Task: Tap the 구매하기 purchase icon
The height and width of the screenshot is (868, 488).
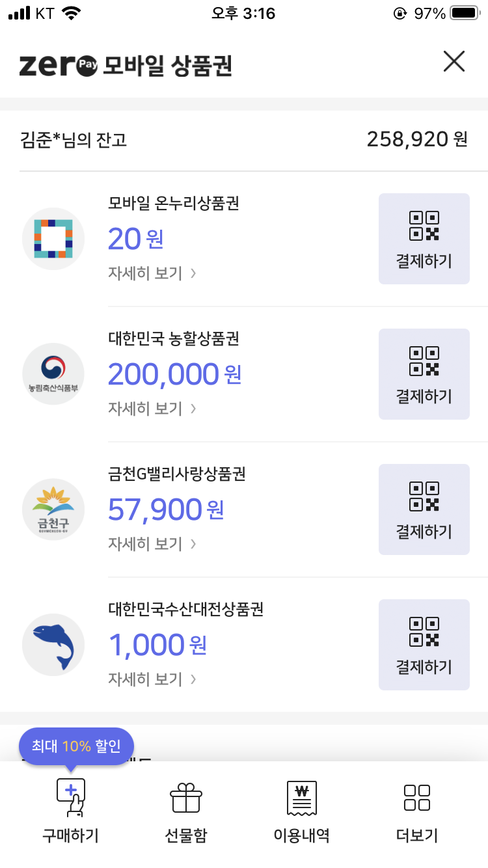Action: (x=70, y=798)
